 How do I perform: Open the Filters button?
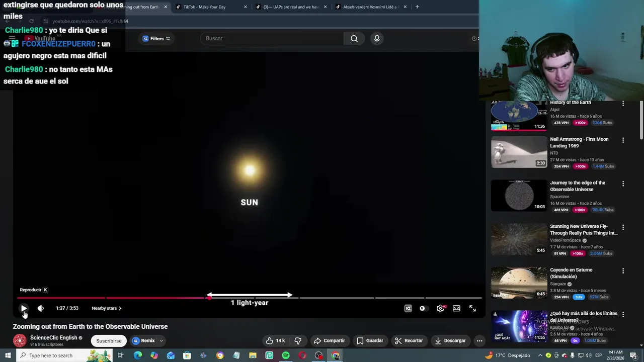[x=156, y=39]
